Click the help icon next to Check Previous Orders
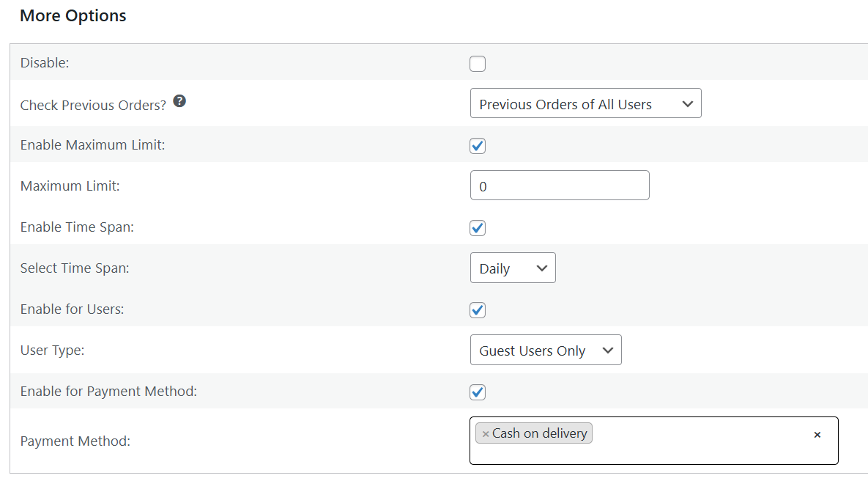Screen dimensions: 868x481 (x=179, y=100)
